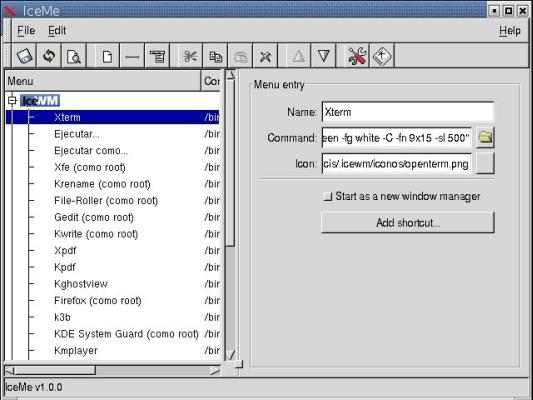Delete the entry with the X icon
533x400 pixels.
click(x=265, y=56)
